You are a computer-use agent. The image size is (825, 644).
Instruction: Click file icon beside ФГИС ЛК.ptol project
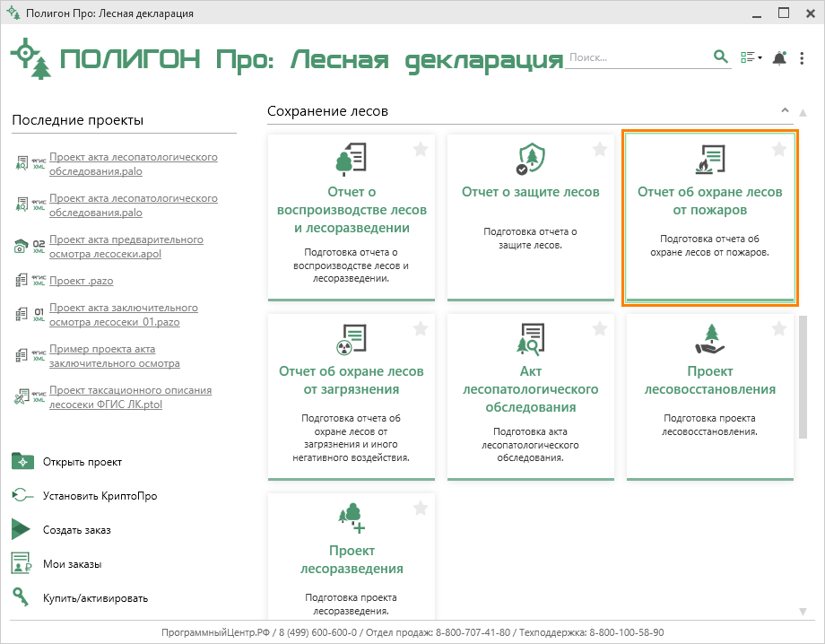(21, 396)
